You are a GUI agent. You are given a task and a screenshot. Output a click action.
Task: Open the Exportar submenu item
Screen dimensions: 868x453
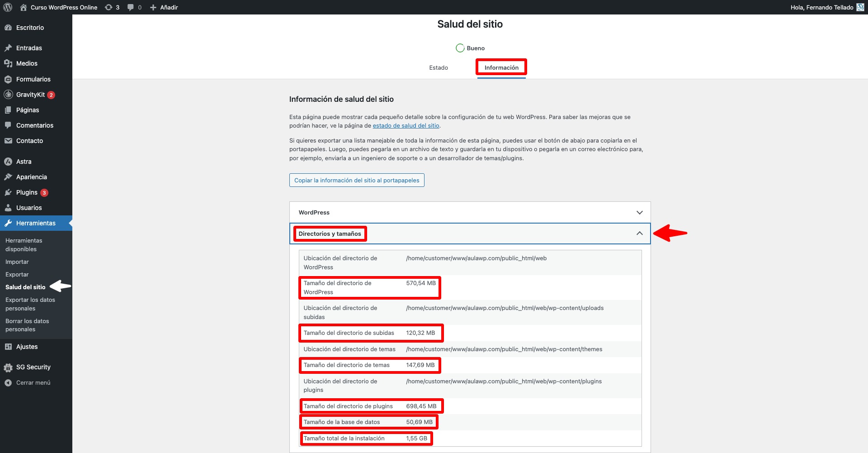(x=17, y=275)
